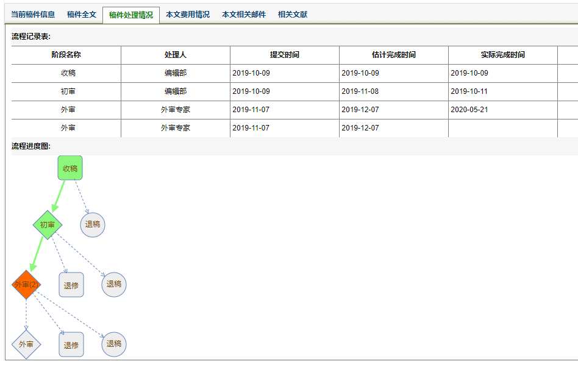Image resolution: width=578 pixels, height=392 pixels.
Task: Click the 实际完成时间 column header
Action: click(503, 55)
